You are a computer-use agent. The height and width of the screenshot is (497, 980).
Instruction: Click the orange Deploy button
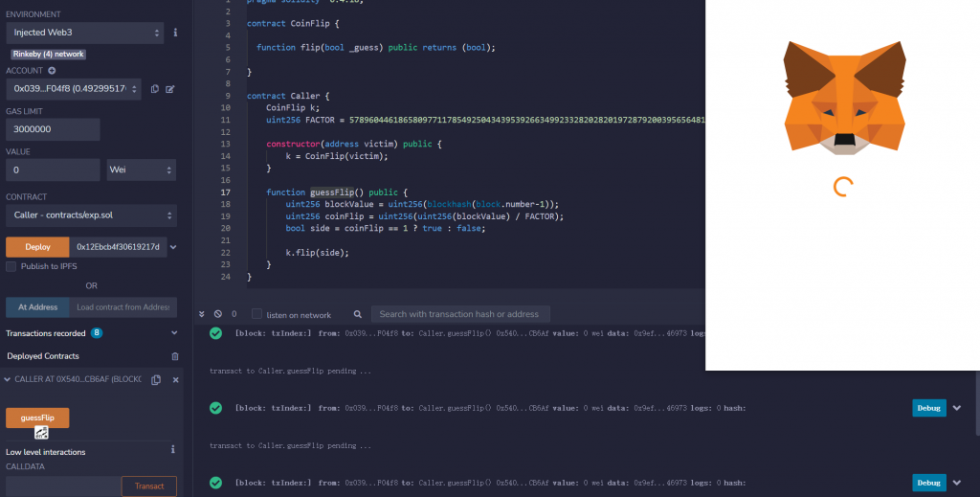[x=37, y=247]
